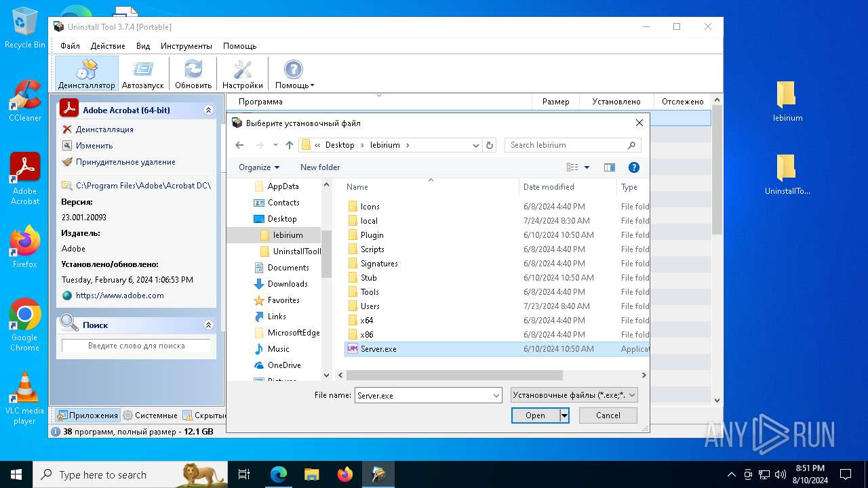Open the Organize dropdown menu
The image size is (868, 488).
[x=259, y=167]
